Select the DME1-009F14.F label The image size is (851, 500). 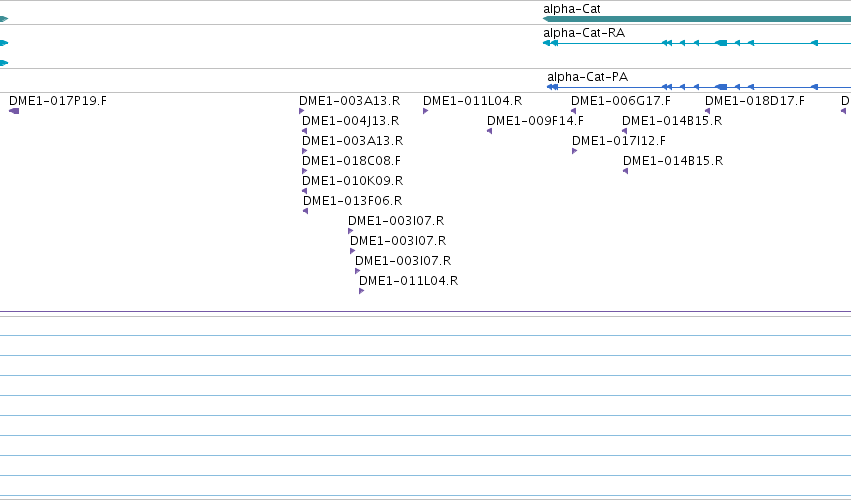pos(535,121)
